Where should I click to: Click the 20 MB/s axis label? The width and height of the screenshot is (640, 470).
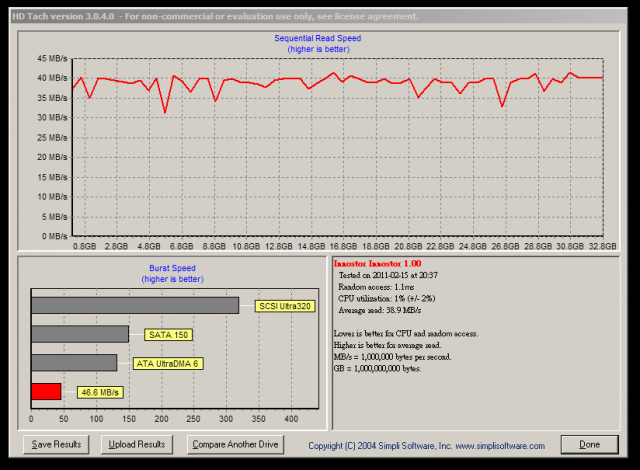(52, 157)
